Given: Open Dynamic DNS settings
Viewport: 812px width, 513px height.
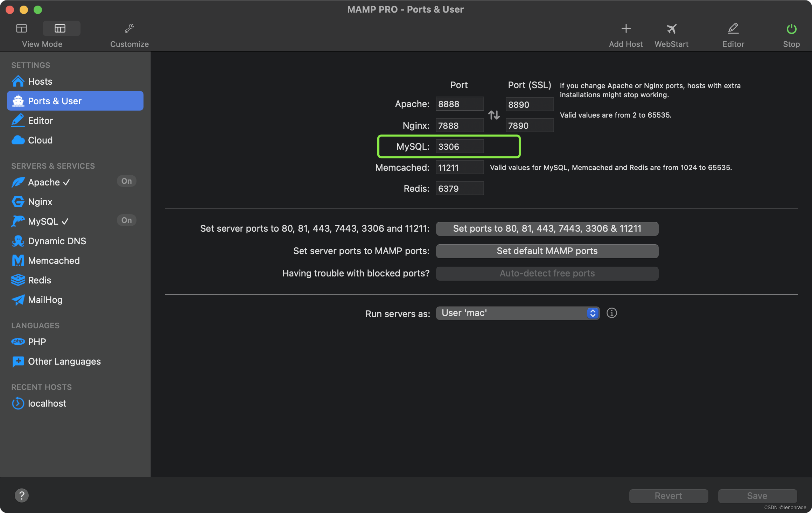Looking at the screenshot, I should tap(75, 241).
